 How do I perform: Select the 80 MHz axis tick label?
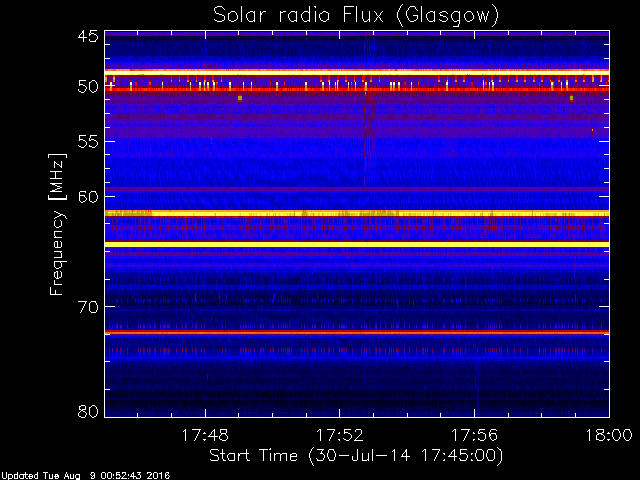[88, 411]
